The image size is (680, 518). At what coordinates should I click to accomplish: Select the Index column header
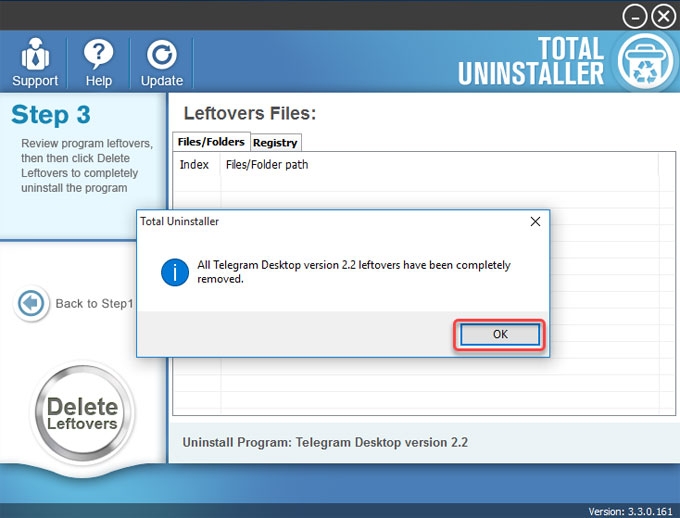194,165
